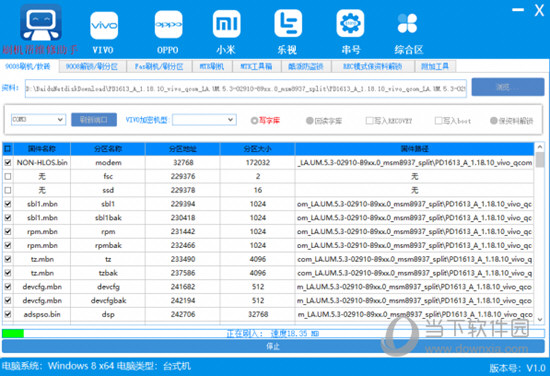Click the address cell 242706

coord(183,314)
